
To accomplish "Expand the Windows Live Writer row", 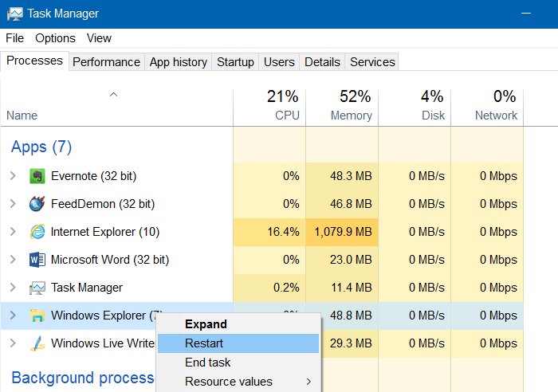I will 14,343.
